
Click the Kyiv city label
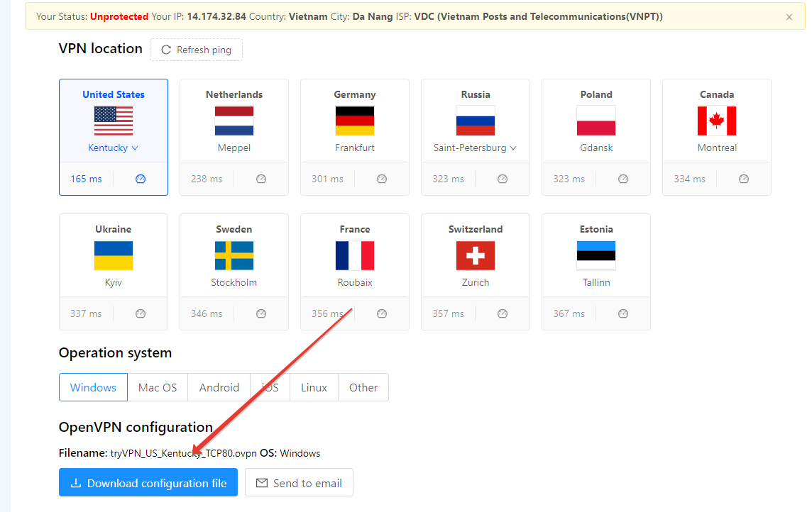coord(114,282)
